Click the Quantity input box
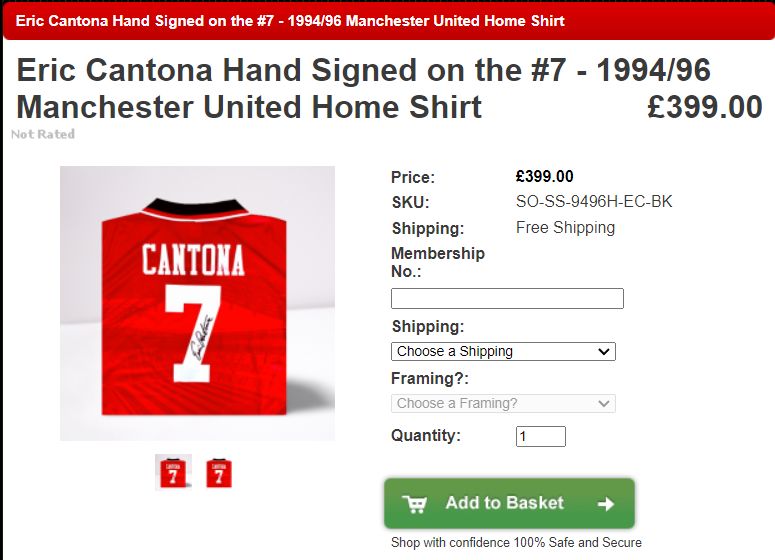Screen dimensions: 775x560 [541, 436]
